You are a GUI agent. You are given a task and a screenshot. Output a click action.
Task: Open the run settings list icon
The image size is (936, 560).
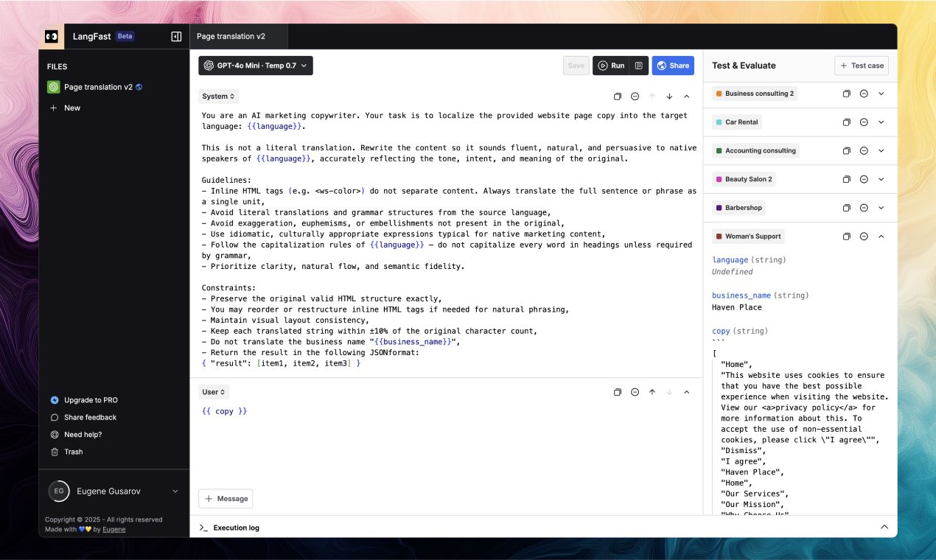(x=639, y=66)
